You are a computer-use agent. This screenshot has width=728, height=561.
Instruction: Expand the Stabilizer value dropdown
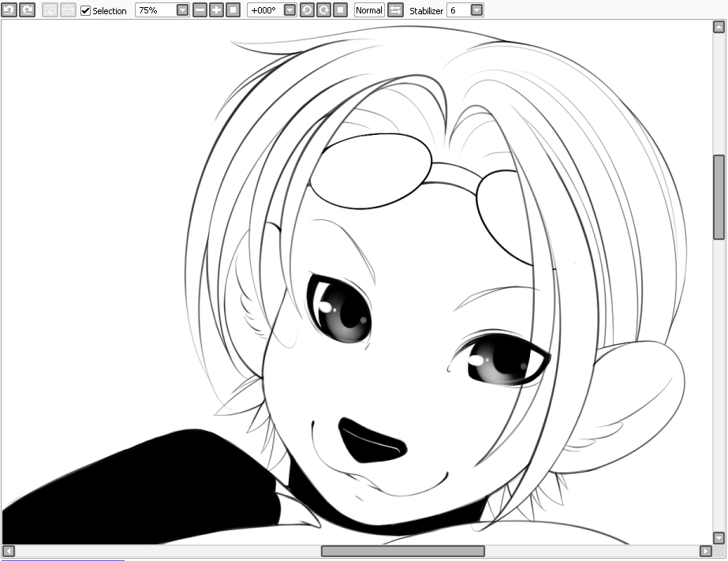(476, 10)
